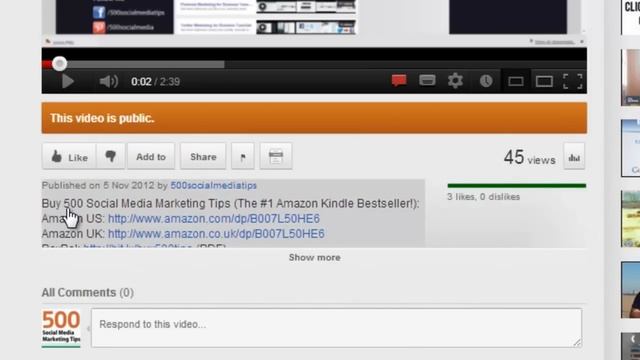The height and width of the screenshot is (360, 640).
Task: Click the This video is public banner
Action: [314, 118]
